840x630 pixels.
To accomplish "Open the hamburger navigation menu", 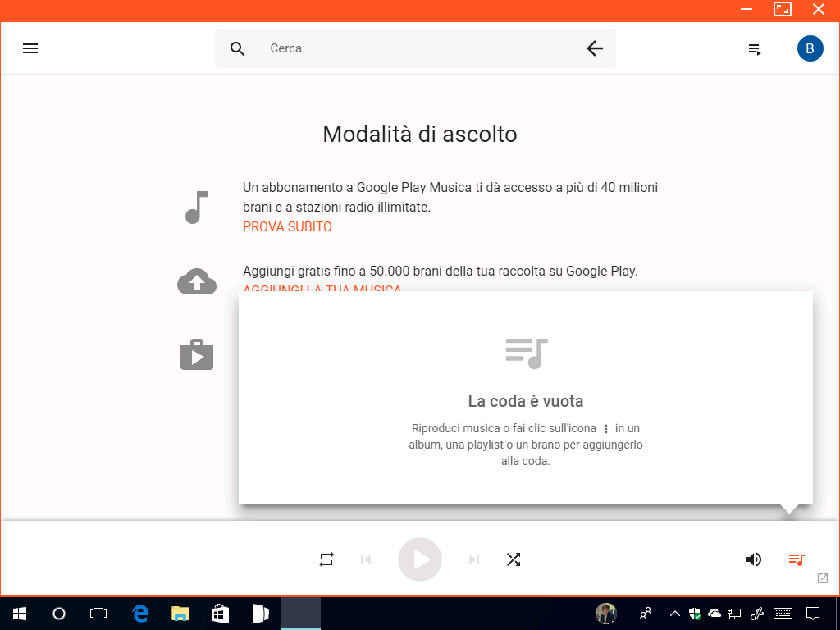I will (30, 48).
